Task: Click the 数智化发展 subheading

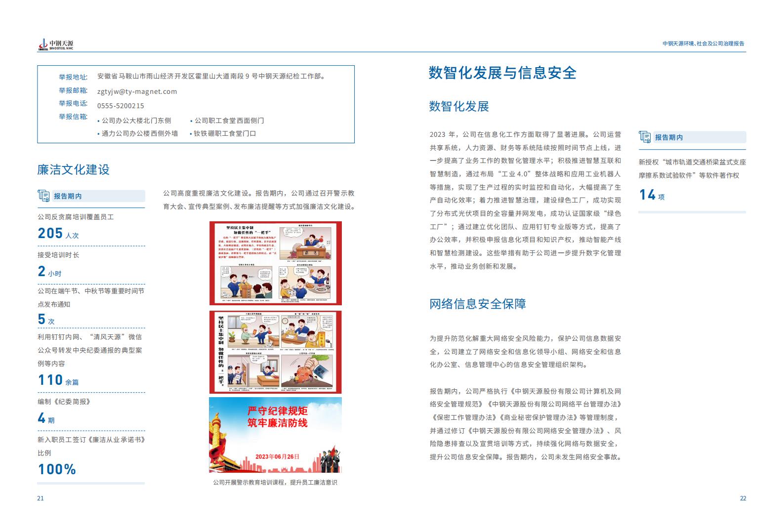Action: point(459,106)
